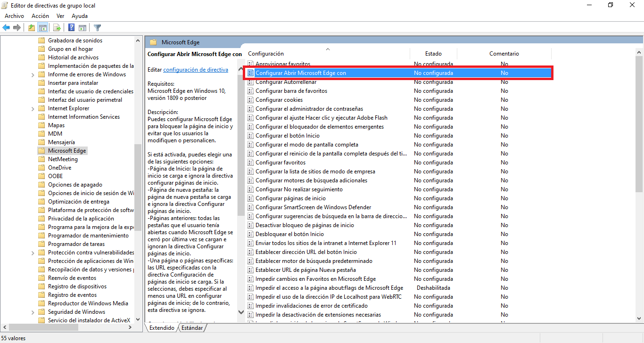The width and height of the screenshot is (644, 343).
Task: Select Configurar barra de favoritos policy
Action: 291,91
